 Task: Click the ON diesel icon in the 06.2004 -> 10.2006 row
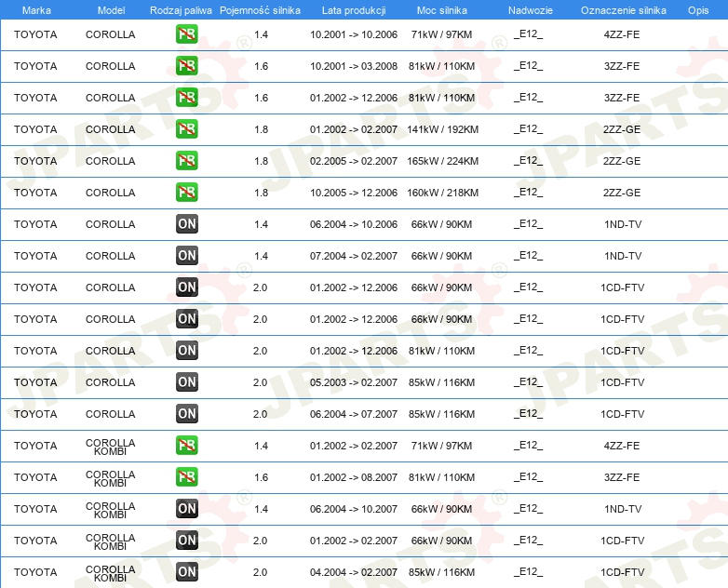(x=186, y=223)
